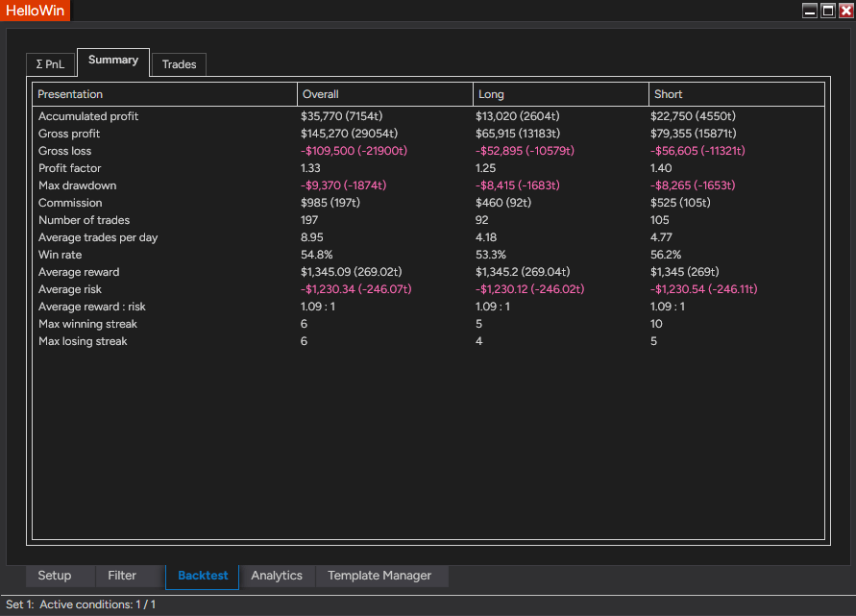Select the Summary tab
The width and height of the screenshot is (856, 616).
point(113,62)
